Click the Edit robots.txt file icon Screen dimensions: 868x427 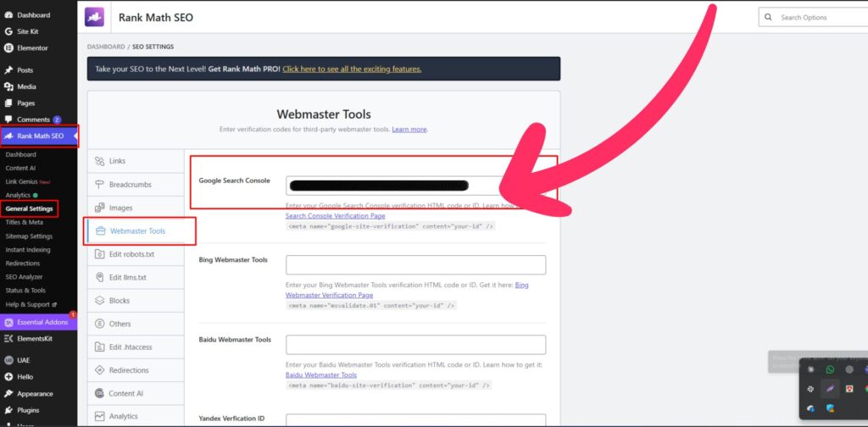(100, 254)
